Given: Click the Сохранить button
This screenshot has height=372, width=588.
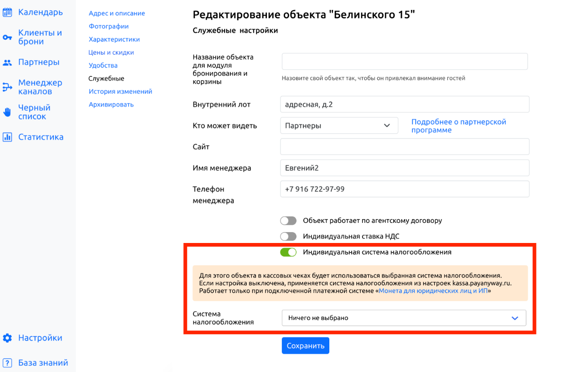Looking at the screenshot, I should pyautogui.click(x=305, y=346).
